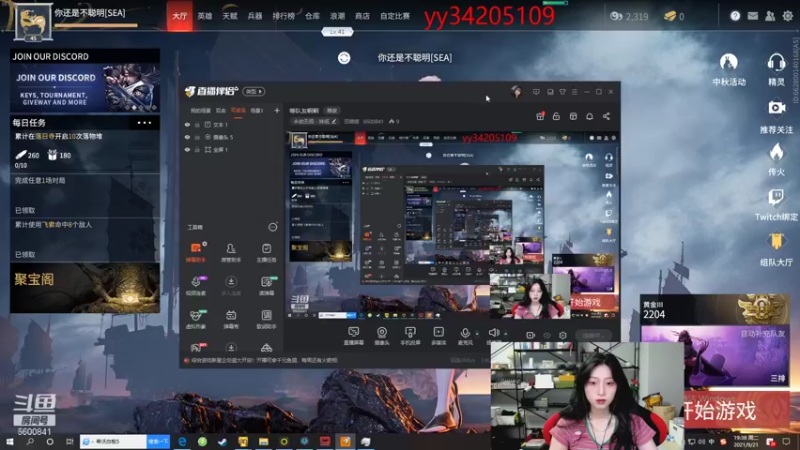Select the 多媒体 multimedia source
Image resolution: width=800 pixels, height=450 pixels.
click(x=438, y=336)
